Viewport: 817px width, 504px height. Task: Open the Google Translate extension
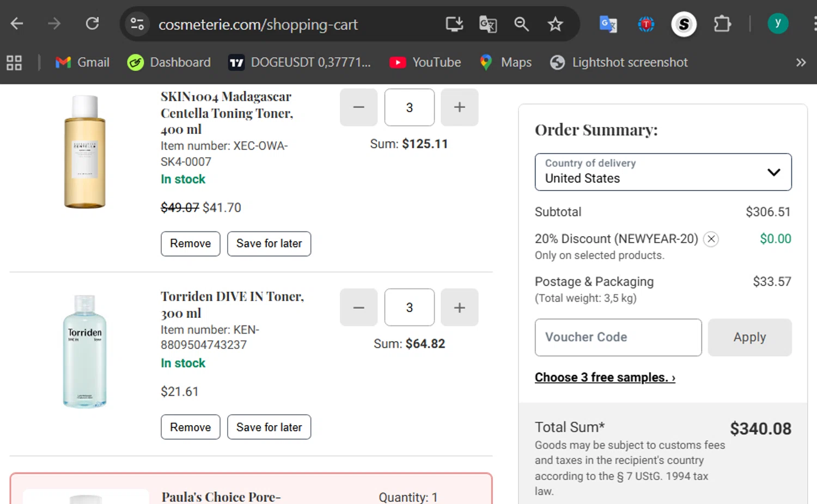click(608, 24)
